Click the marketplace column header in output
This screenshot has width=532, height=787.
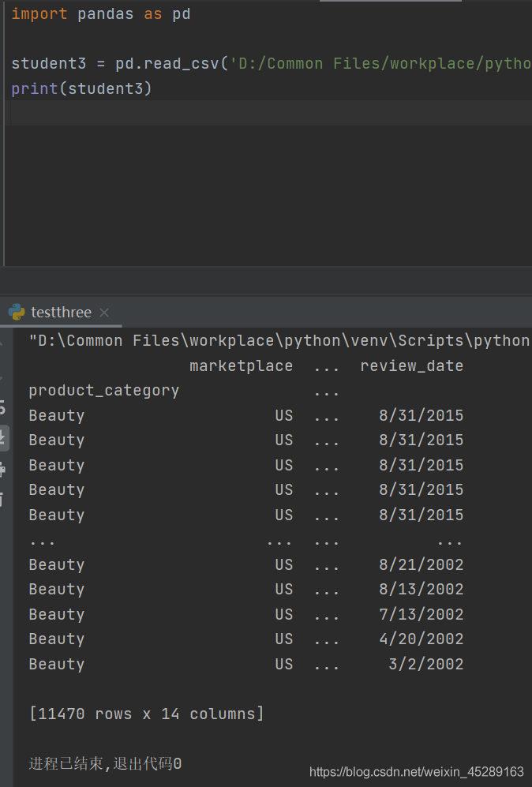tap(241, 366)
